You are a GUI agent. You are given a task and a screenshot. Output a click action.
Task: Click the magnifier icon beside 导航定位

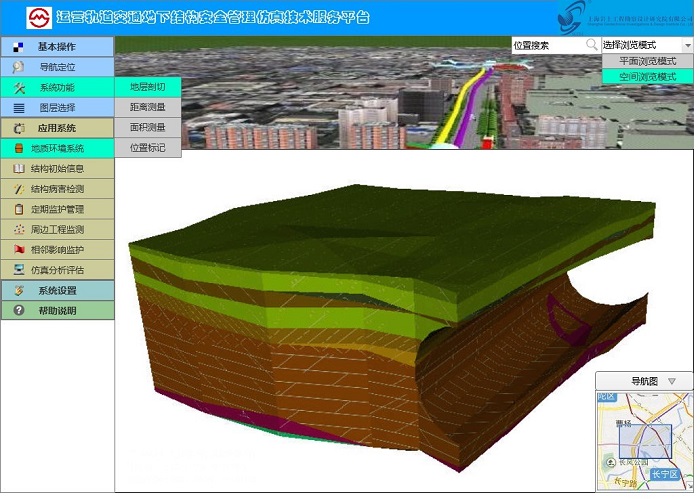19,67
